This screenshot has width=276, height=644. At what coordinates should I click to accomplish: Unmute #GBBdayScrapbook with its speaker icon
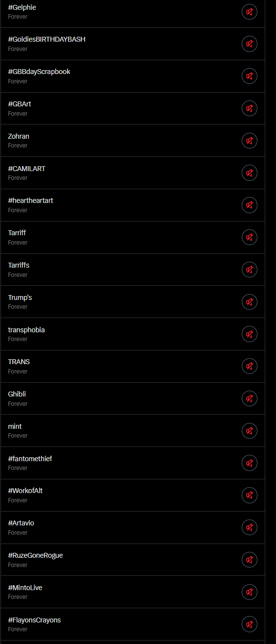[250, 76]
